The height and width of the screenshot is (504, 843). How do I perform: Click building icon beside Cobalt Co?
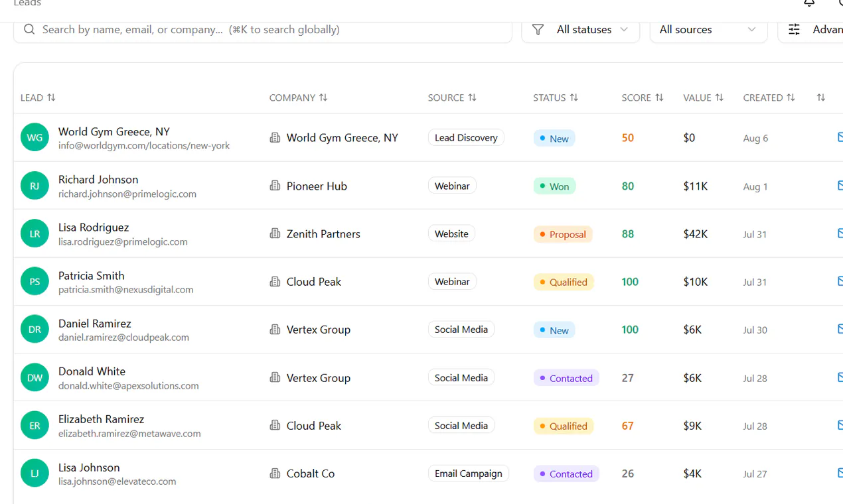[275, 473]
